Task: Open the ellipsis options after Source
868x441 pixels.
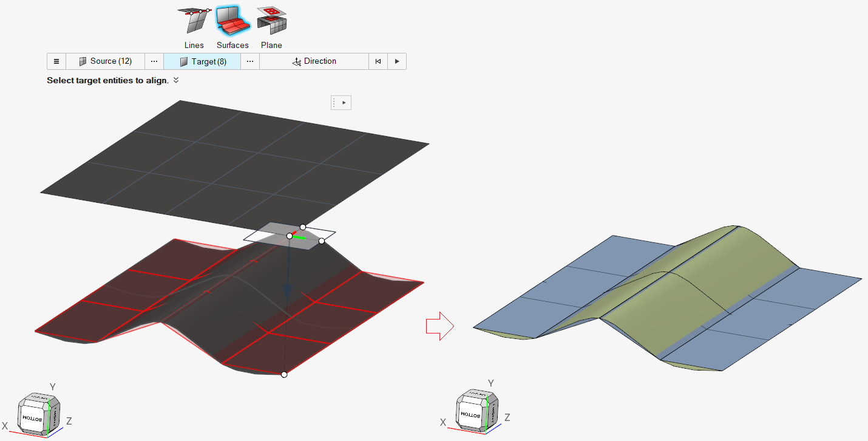Action: 154,61
